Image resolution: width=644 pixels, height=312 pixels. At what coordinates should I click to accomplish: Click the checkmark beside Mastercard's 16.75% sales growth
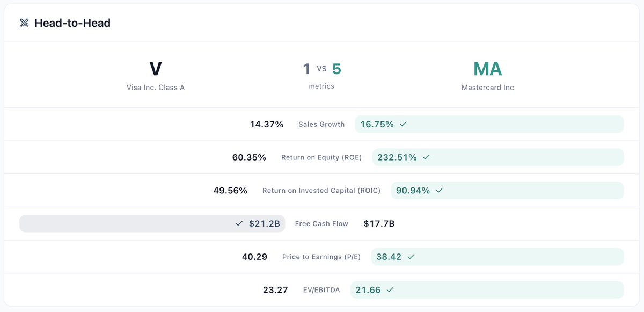[403, 124]
